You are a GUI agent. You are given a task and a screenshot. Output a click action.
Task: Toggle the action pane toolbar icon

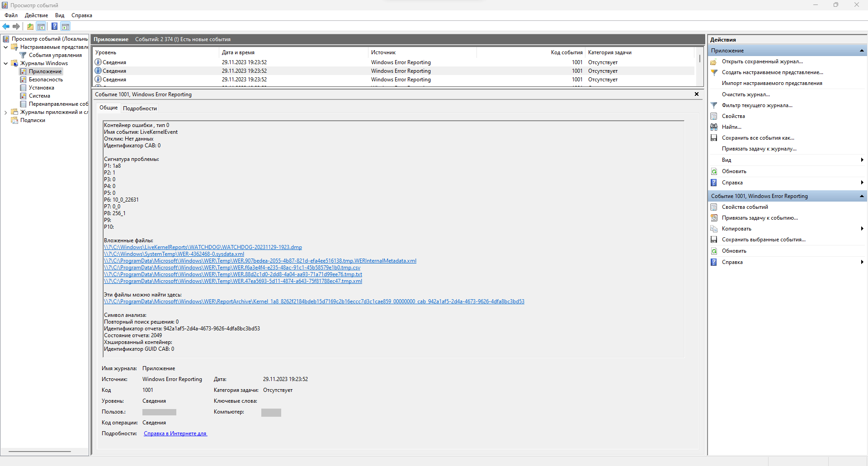[x=66, y=26]
